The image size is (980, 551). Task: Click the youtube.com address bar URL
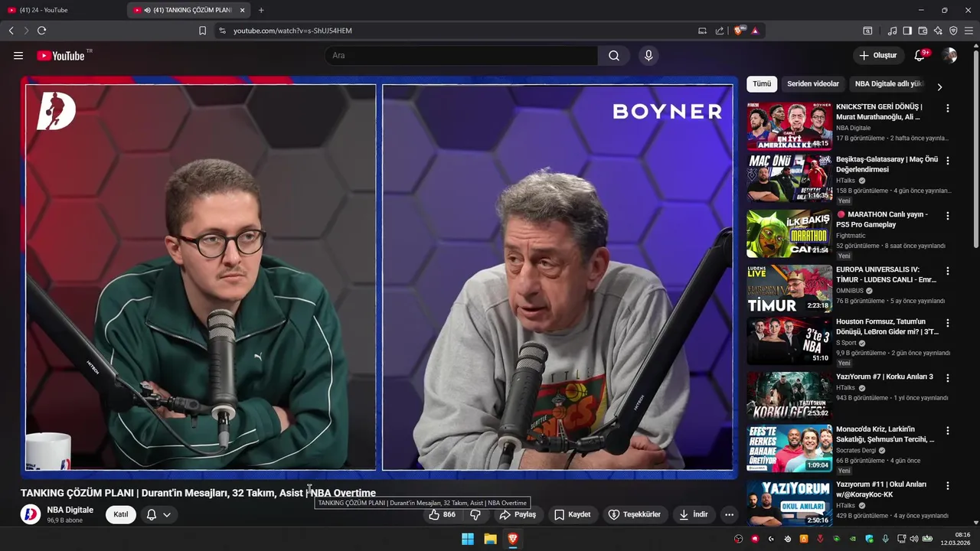(x=292, y=31)
